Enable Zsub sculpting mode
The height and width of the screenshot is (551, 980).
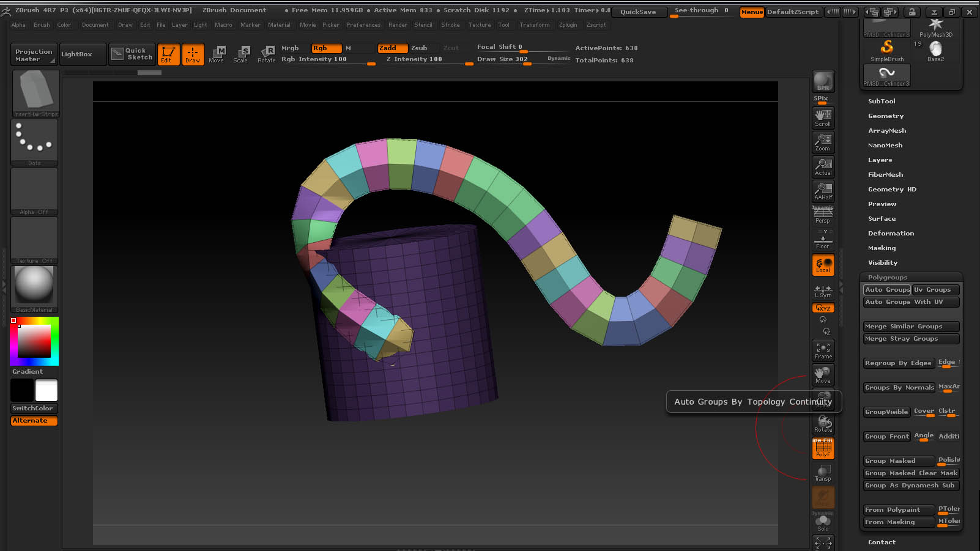pos(419,48)
